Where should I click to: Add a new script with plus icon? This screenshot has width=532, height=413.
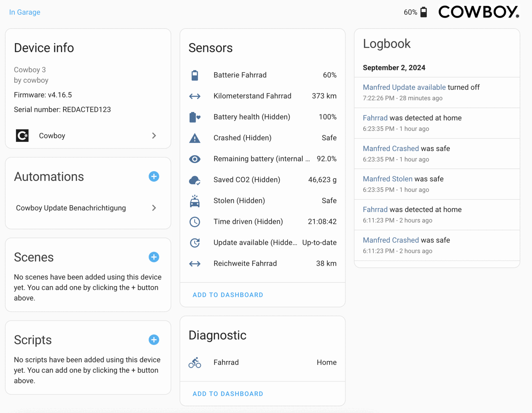click(x=154, y=340)
